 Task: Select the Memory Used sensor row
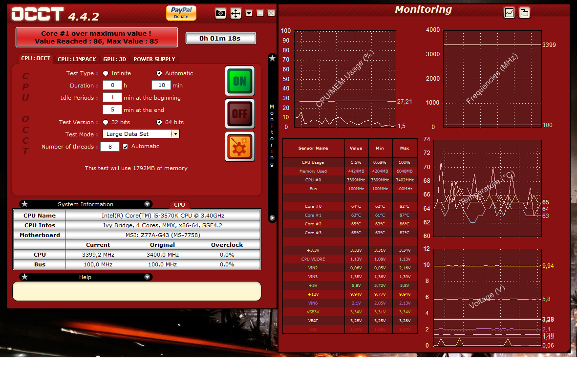pyautogui.click(x=350, y=171)
